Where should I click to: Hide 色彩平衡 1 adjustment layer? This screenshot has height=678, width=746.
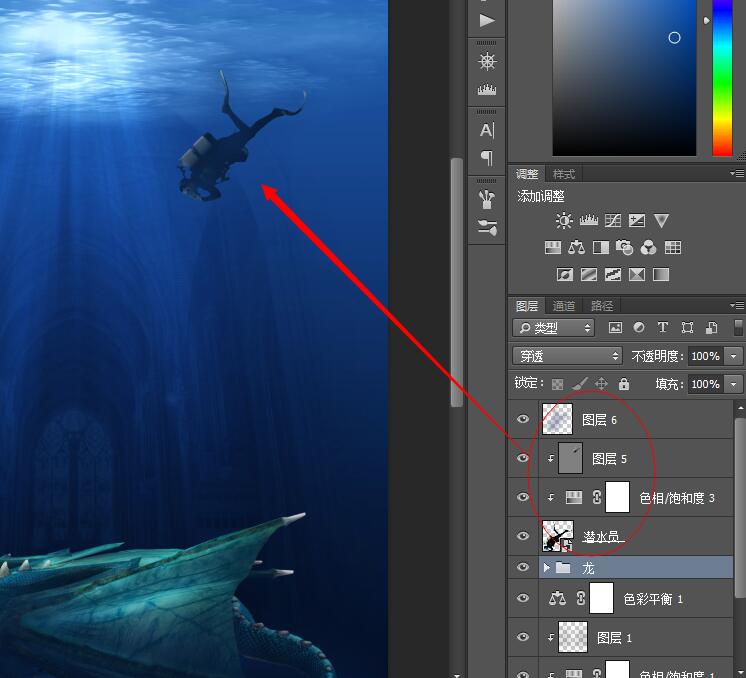coord(523,598)
